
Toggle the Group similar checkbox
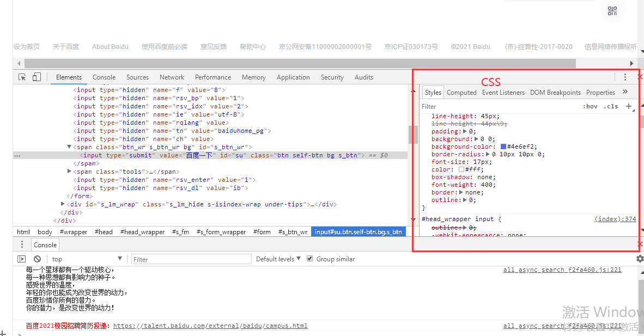[x=309, y=259]
